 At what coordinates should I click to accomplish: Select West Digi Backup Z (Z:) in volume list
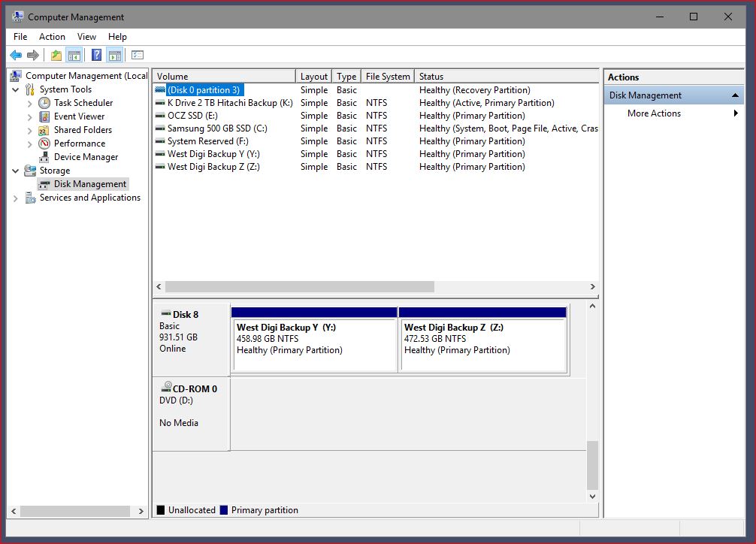click(213, 167)
